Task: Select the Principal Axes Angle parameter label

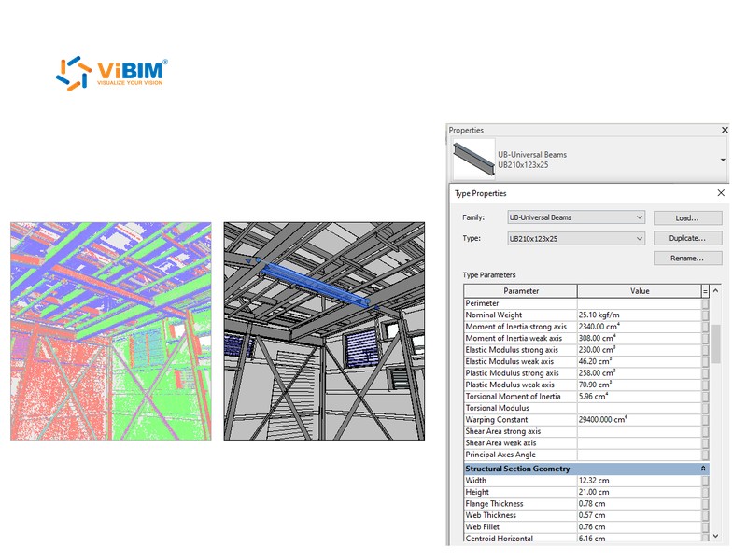Action: tap(500, 455)
